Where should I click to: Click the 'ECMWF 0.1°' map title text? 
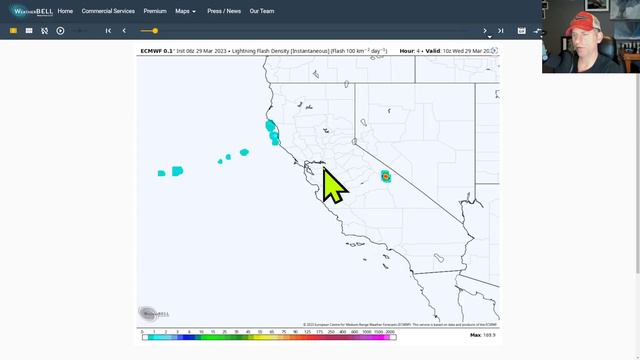coord(158,51)
